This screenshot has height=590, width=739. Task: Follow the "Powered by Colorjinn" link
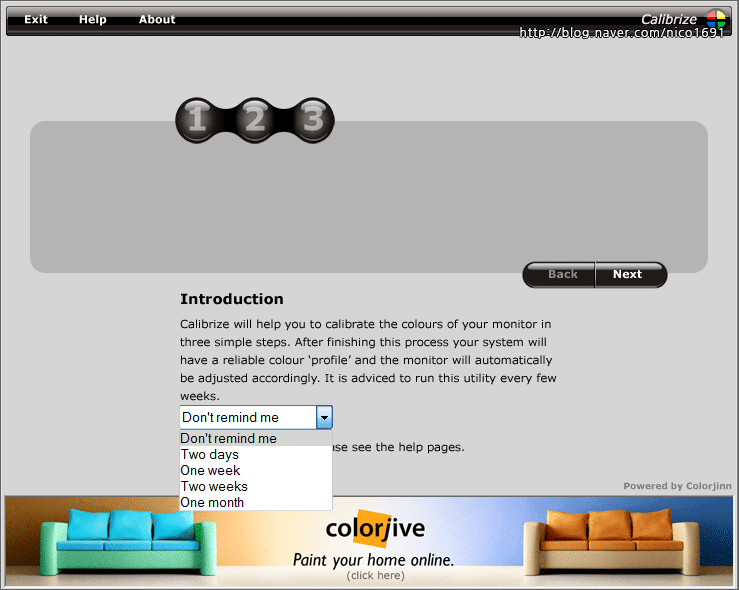point(677,486)
